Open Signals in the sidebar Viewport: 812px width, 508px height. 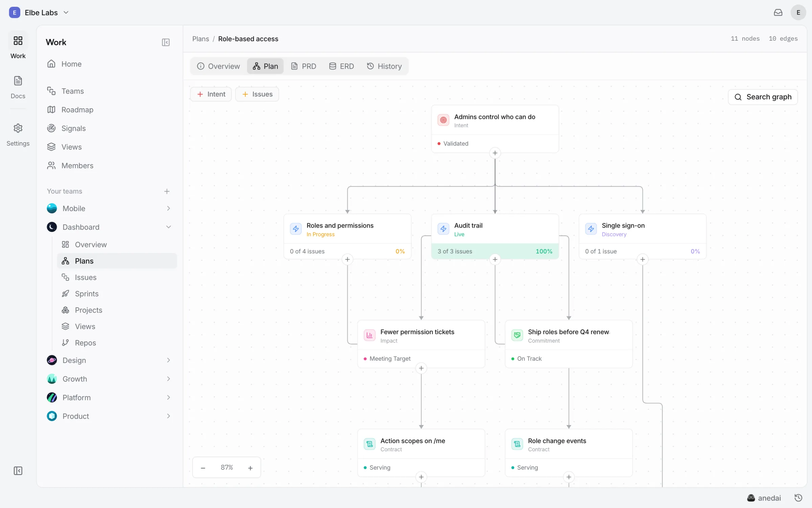[x=109, y=128]
